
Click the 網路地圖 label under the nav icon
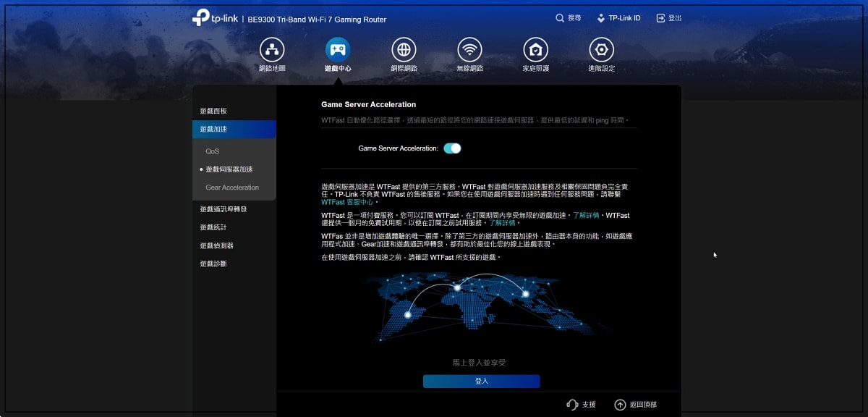[x=272, y=68]
